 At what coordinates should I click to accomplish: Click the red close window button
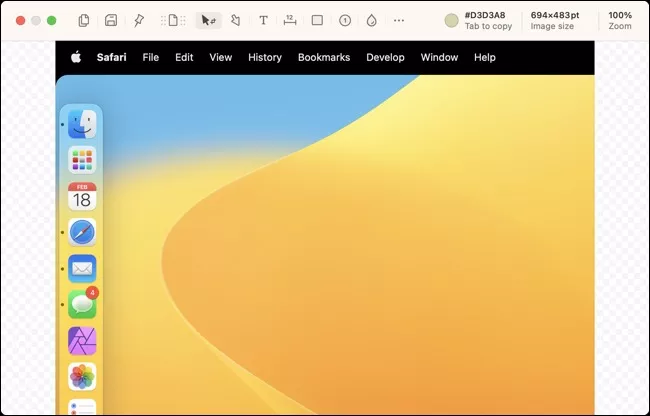(x=20, y=20)
